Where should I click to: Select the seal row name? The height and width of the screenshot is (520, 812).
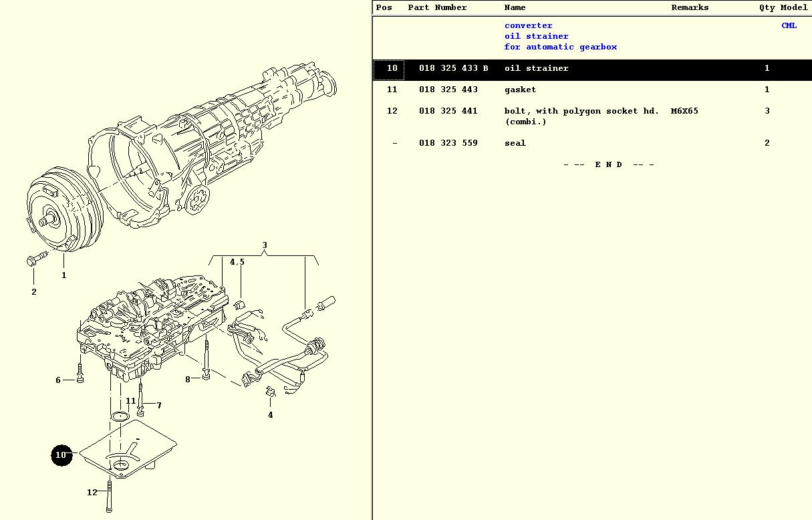[x=515, y=143]
